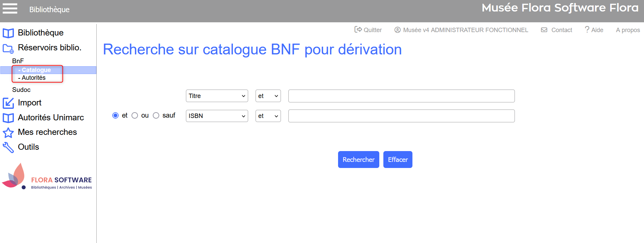Open the ISBN field dropdown
The image size is (644, 243).
coord(217,116)
